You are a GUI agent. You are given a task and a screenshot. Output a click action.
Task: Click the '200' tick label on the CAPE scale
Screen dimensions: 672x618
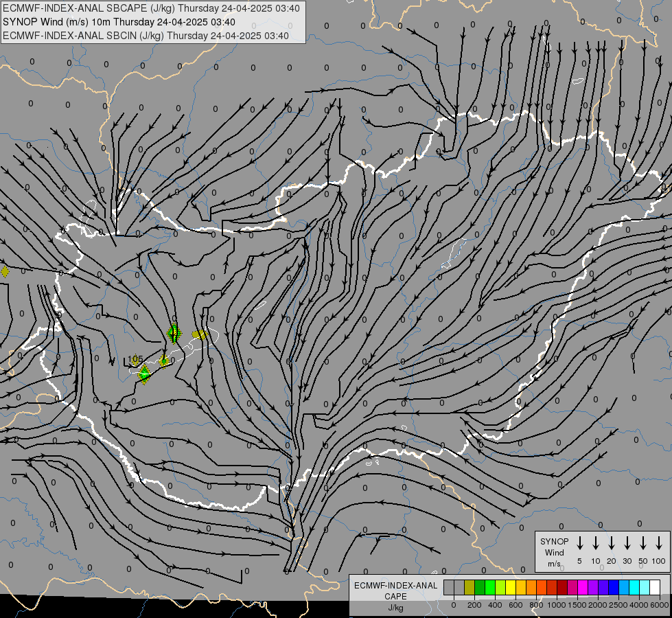[474, 605]
